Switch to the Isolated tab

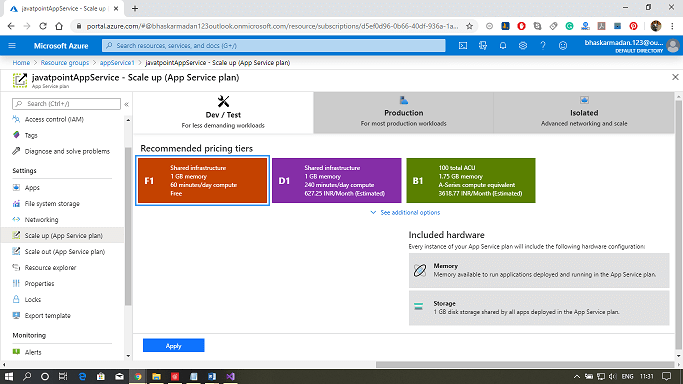coord(584,112)
